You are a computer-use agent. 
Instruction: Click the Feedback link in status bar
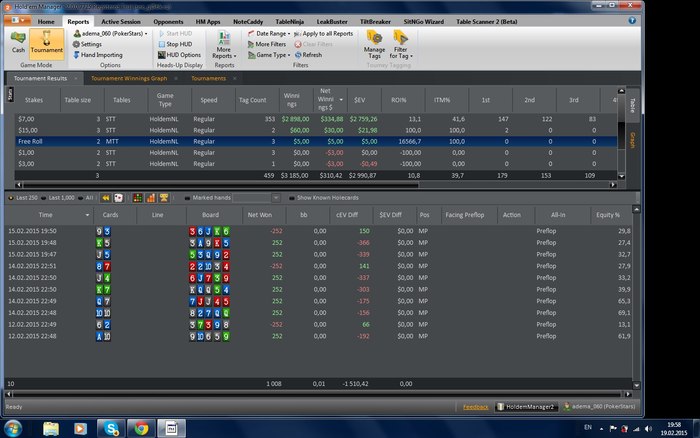475,407
